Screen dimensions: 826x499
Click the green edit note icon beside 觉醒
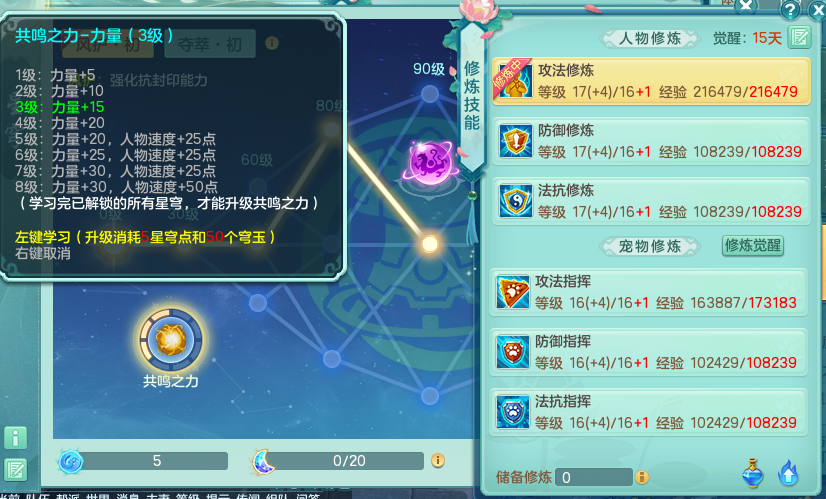799,37
